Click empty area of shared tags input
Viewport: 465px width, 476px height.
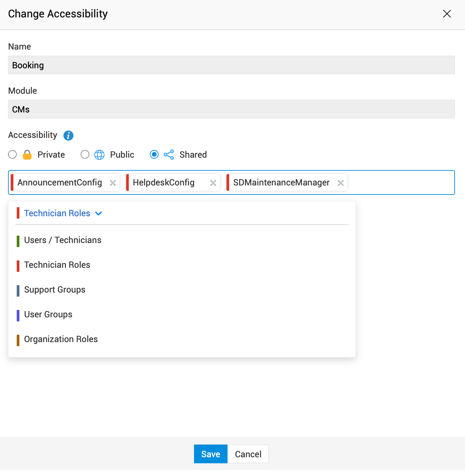pos(401,182)
